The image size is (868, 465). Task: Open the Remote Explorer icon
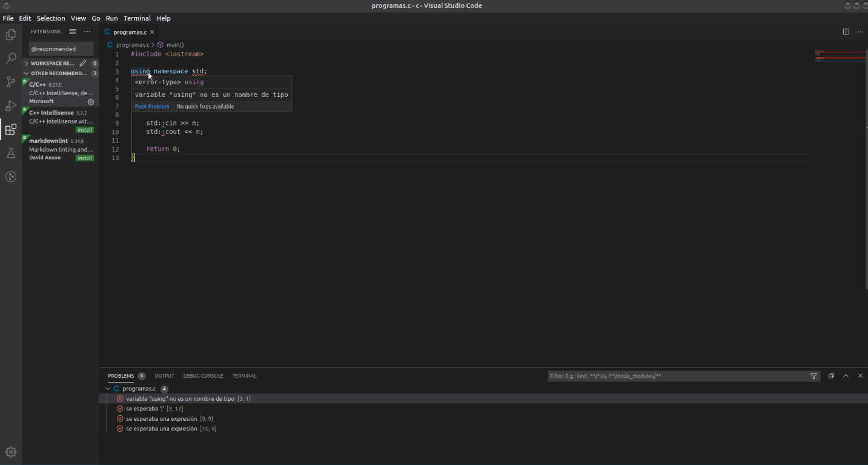click(10, 176)
